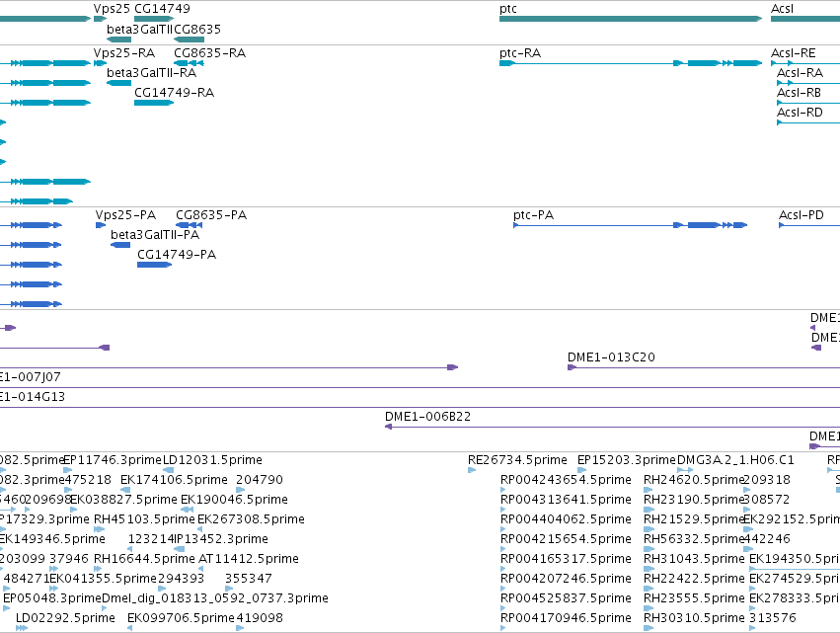Select the beta3GalTII-PA protein glyph
Image resolution: width=840 pixels, height=633 pixels.
tap(120, 245)
